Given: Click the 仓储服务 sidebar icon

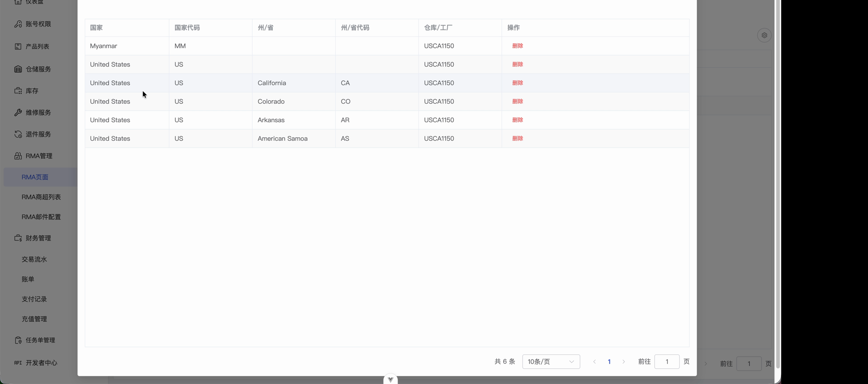Looking at the screenshot, I should click(x=18, y=69).
